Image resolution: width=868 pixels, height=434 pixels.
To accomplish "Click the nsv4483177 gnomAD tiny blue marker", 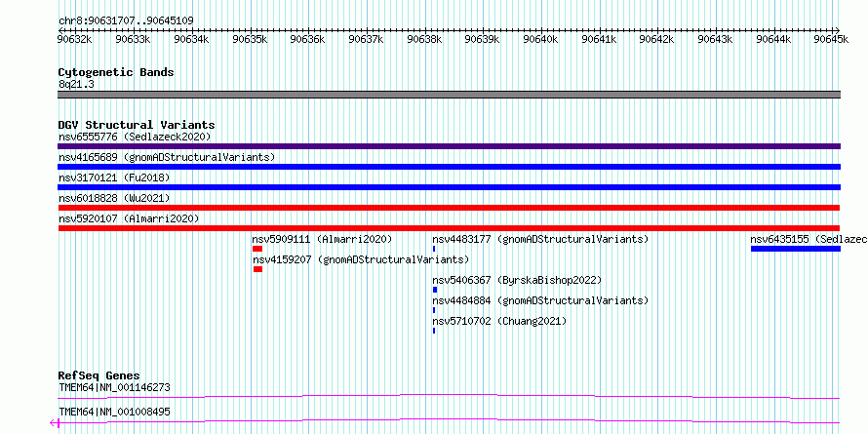I will 434,249.
